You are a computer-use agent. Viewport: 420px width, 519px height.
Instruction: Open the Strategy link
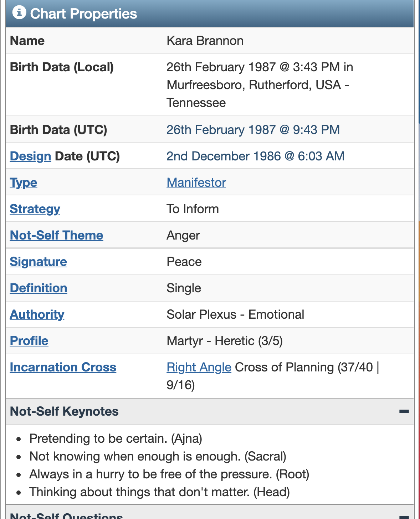(35, 209)
